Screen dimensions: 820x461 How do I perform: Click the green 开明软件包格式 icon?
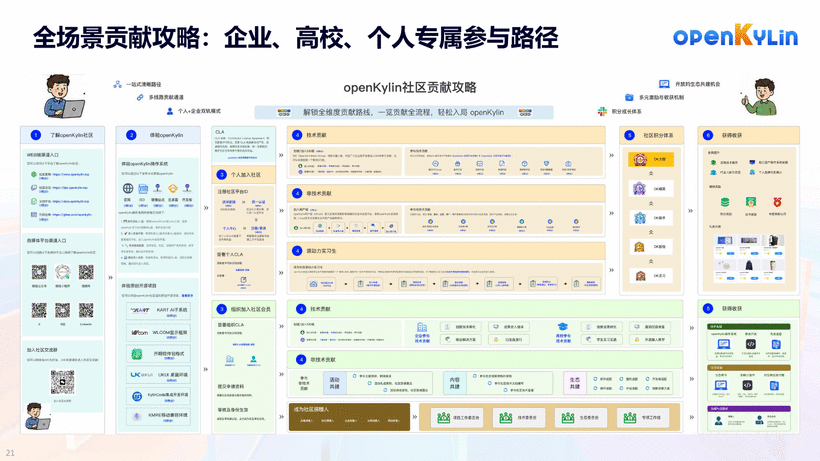[x=137, y=354]
